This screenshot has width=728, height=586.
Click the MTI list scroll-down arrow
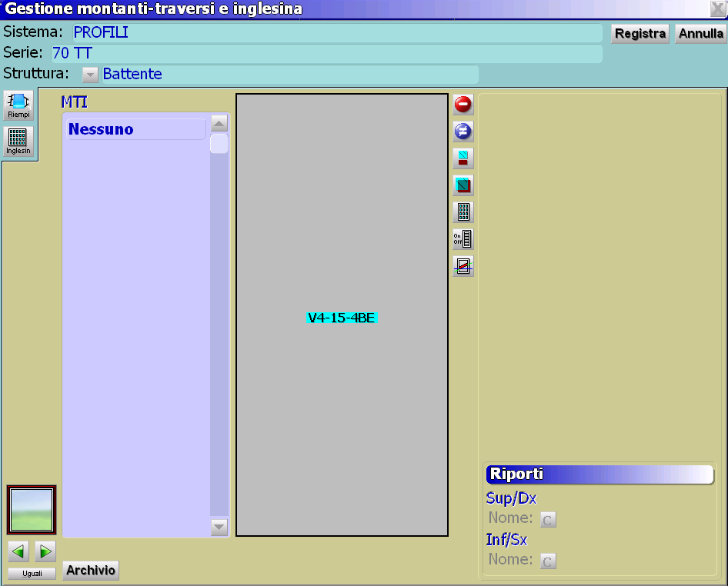click(x=219, y=527)
